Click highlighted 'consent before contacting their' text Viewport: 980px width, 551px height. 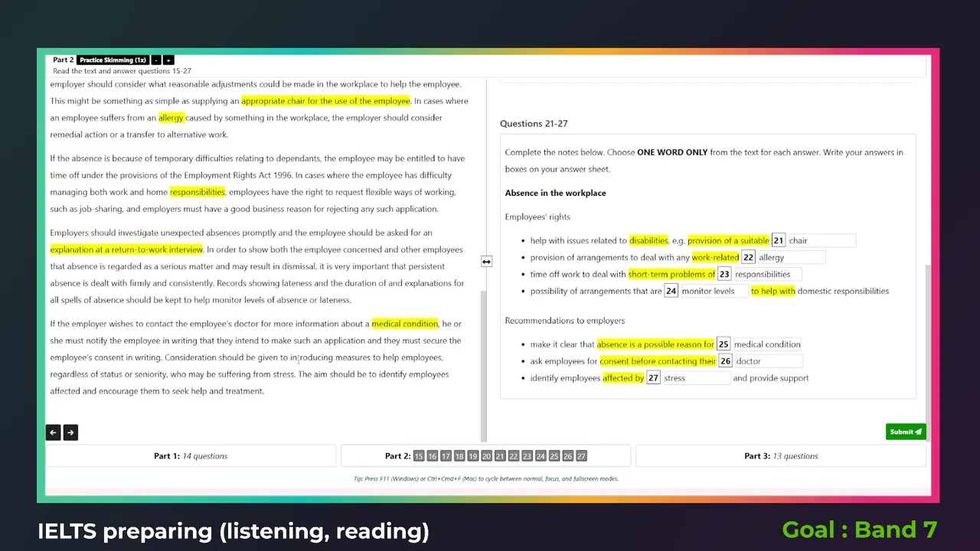pyautogui.click(x=658, y=361)
